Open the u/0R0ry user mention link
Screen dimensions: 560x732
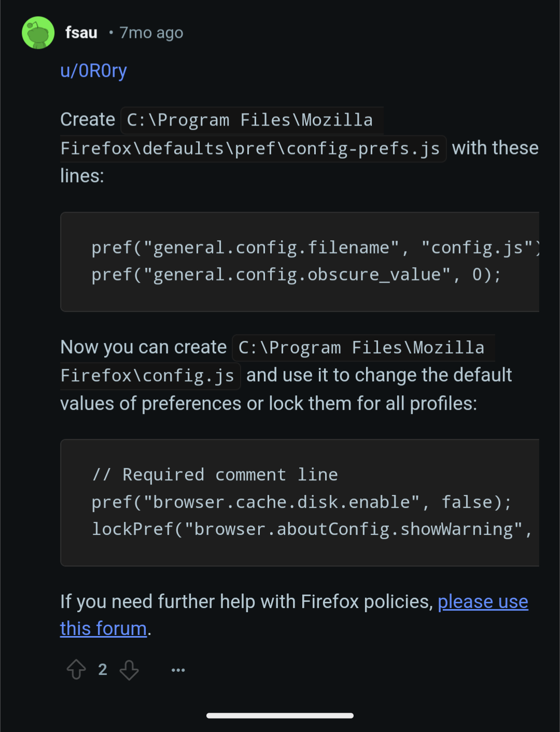93,71
